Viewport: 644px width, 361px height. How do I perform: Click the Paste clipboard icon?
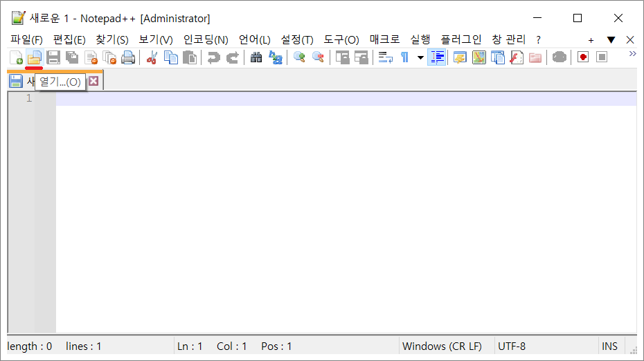pos(190,57)
